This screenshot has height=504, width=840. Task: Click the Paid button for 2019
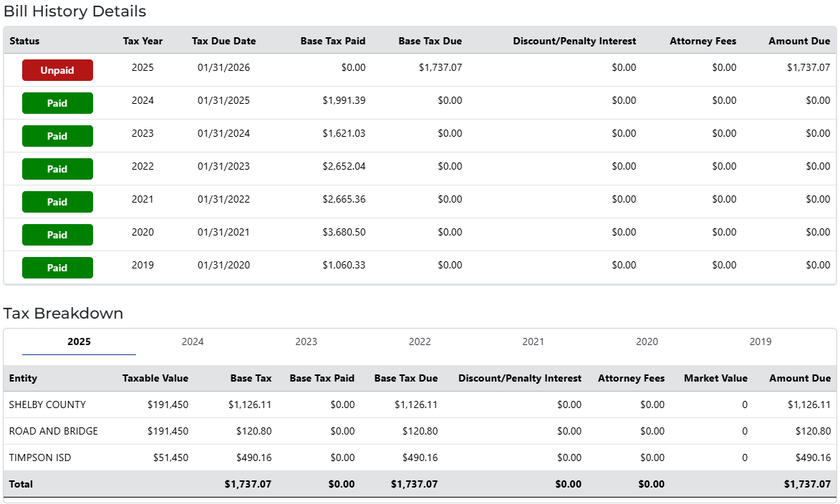click(x=57, y=268)
